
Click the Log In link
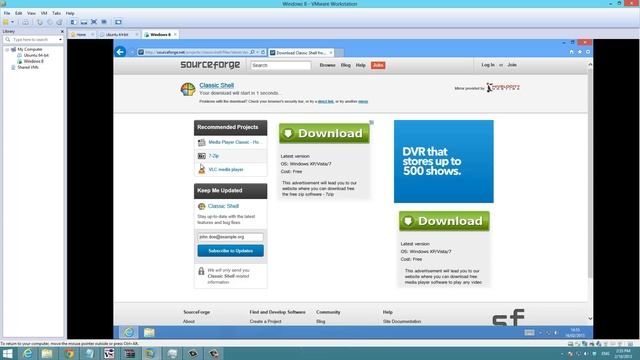pyautogui.click(x=488, y=65)
